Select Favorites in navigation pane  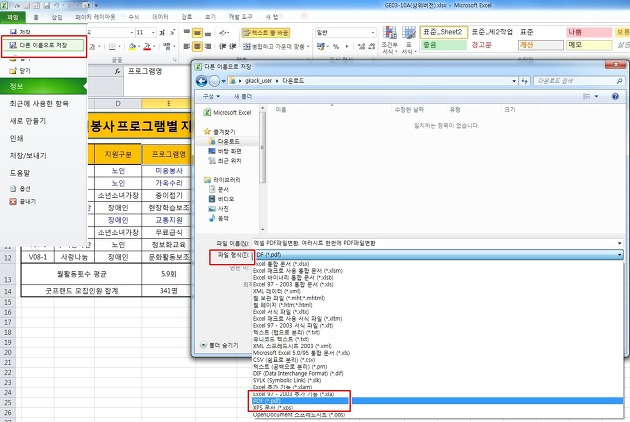tap(220, 132)
